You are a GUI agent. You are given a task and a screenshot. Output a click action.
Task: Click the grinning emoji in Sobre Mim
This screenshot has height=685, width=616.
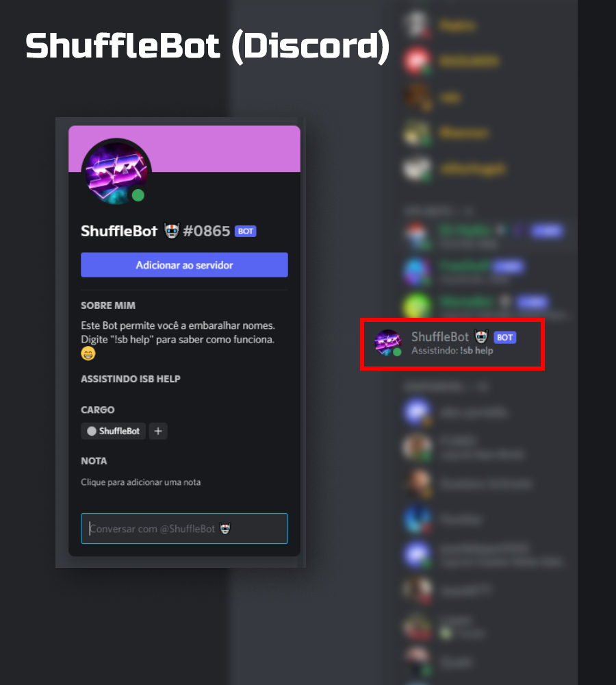[88, 353]
